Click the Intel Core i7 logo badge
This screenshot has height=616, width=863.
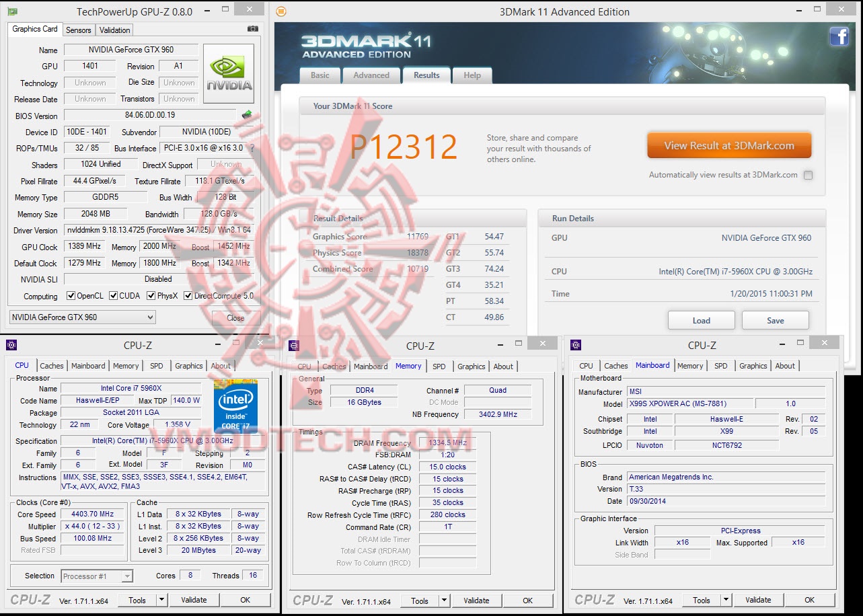coord(236,406)
